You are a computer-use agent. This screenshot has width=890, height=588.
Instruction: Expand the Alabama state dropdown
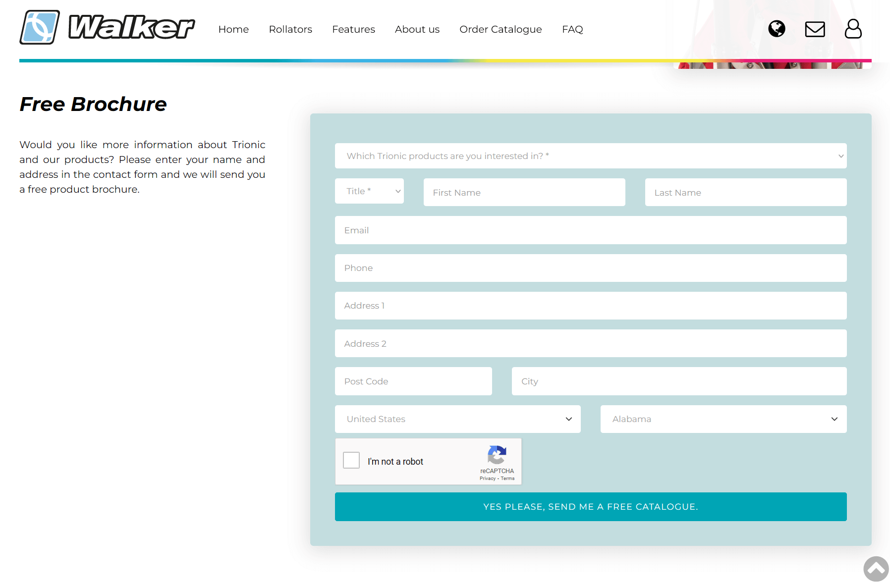point(723,419)
